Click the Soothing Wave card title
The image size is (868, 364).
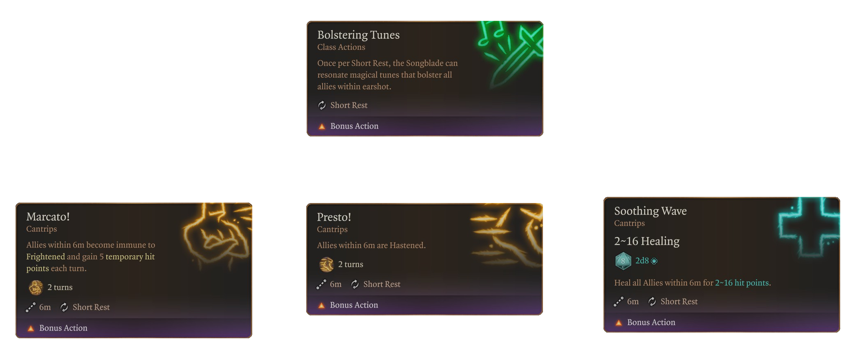pos(650,211)
